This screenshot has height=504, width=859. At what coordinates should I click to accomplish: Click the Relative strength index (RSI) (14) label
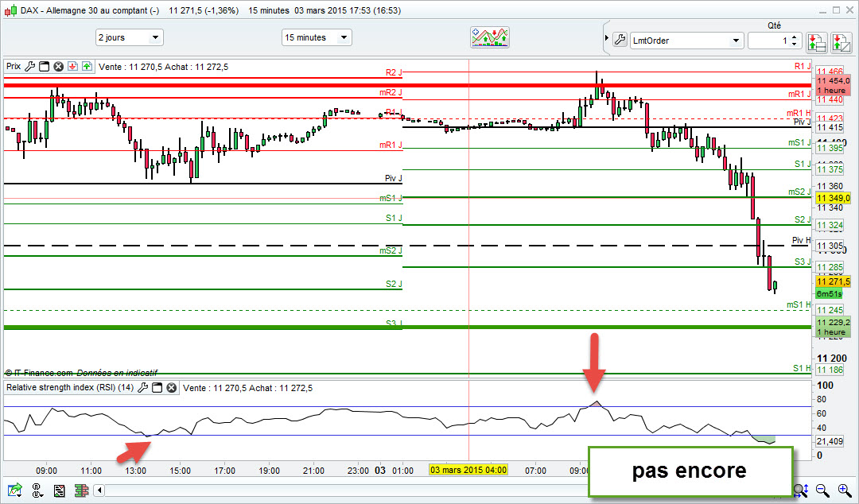[x=70, y=387]
